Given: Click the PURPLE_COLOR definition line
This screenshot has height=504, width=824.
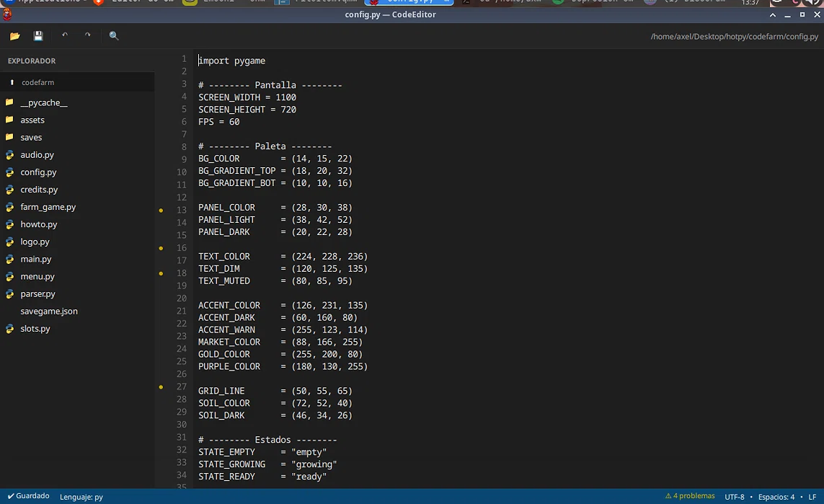Looking at the screenshot, I should pos(283,366).
